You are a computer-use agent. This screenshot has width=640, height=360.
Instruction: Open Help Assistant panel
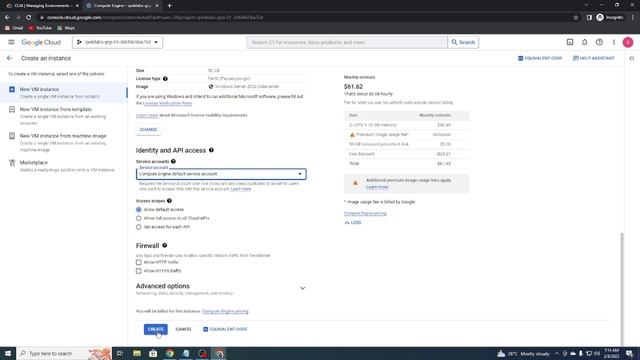593,58
